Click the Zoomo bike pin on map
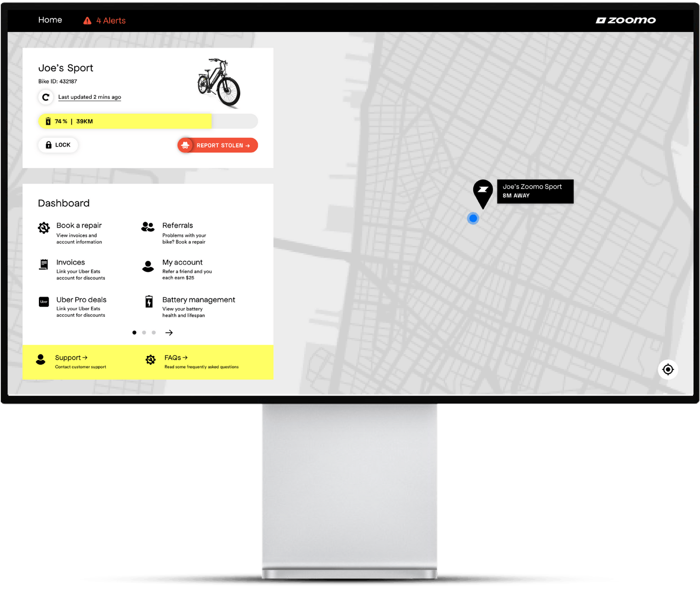Image resolution: width=700 pixels, height=595 pixels. 483,194
